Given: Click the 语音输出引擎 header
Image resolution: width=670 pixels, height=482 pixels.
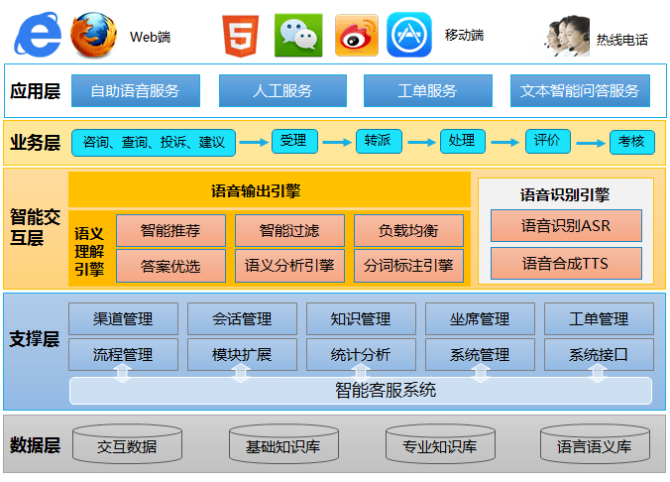Looking at the screenshot, I should coord(270,190).
